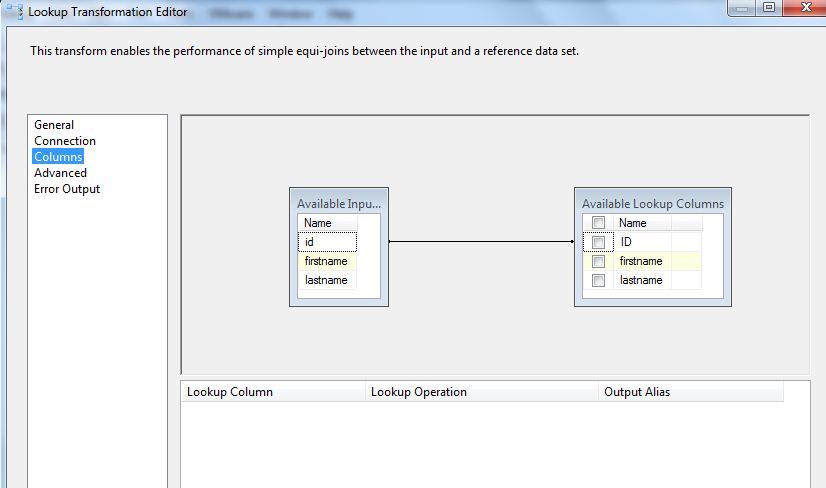Enable the firstname lookup column checkbox
Image resolution: width=826 pixels, height=488 pixels.
pos(598,261)
